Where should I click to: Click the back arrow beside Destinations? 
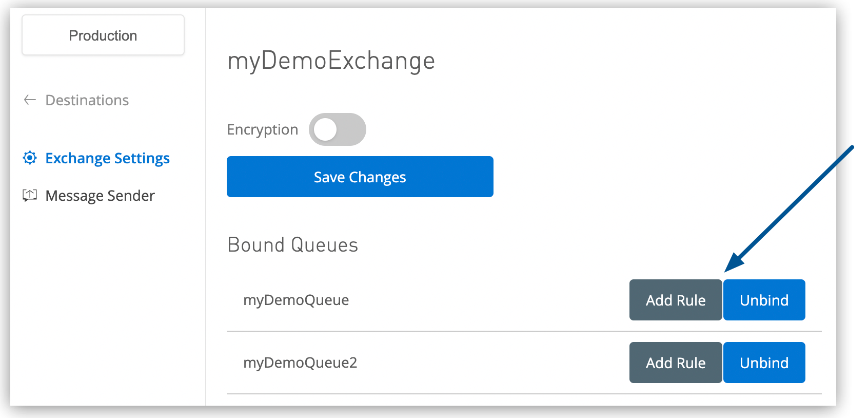tap(29, 100)
